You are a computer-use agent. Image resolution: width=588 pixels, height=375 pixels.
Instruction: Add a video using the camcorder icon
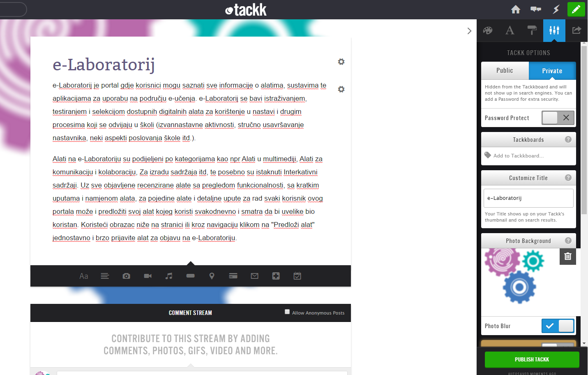pyautogui.click(x=148, y=276)
